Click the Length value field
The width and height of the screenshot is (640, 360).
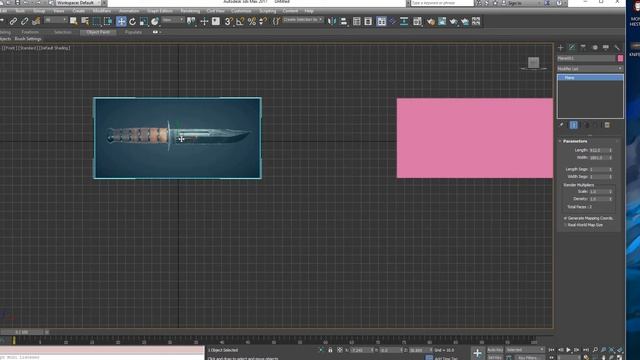[x=598, y=150]
